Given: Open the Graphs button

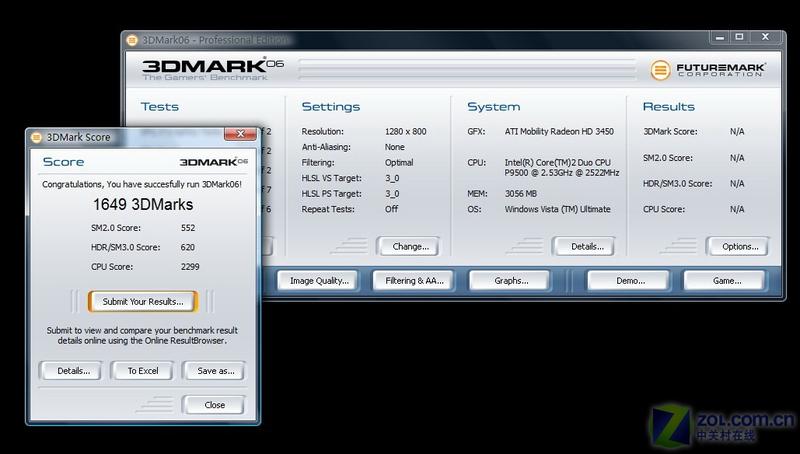Looking at the screenshot, I should coord(510,281).
